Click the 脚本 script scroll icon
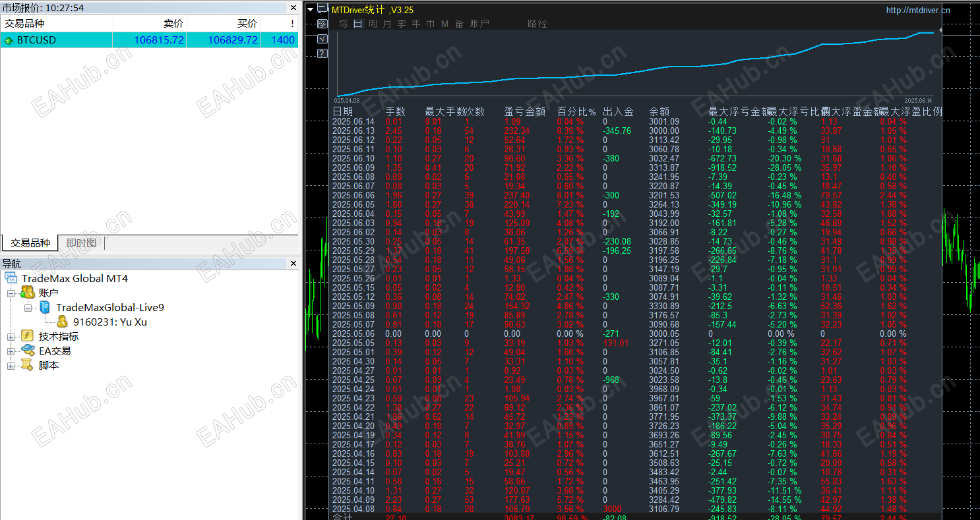Image resolution: width=980 pixels, height=520 pixels. click(27, 365)
